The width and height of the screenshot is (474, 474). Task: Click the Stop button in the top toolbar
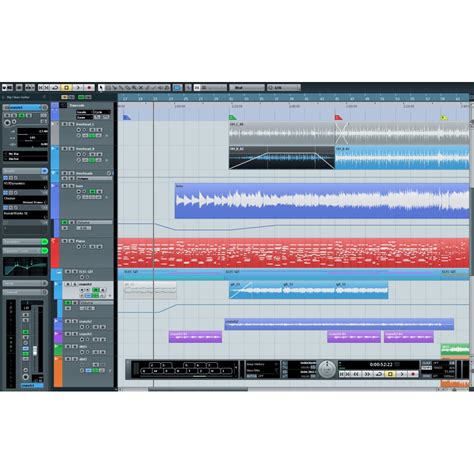point(66,88)
